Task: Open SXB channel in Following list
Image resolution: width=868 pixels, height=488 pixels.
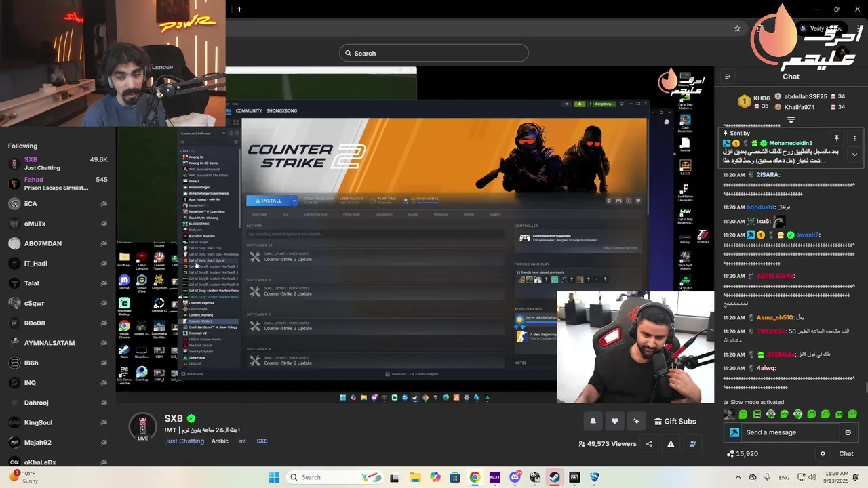Action: 58,163
